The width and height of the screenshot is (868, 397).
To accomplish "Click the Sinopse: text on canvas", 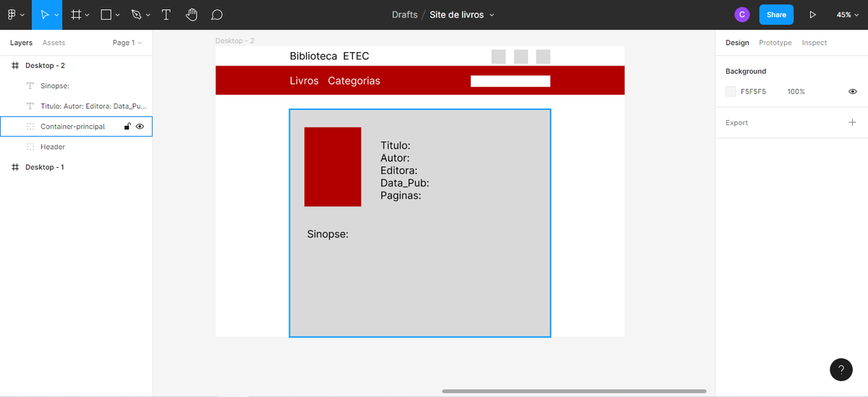I will click(x=328, y=234).
